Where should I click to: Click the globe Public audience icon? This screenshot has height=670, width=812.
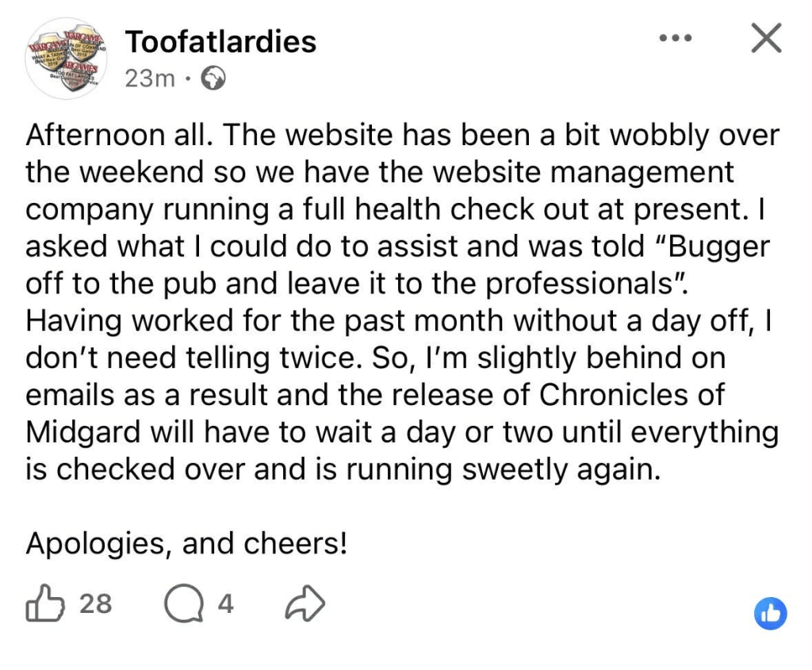pos(214,78)
